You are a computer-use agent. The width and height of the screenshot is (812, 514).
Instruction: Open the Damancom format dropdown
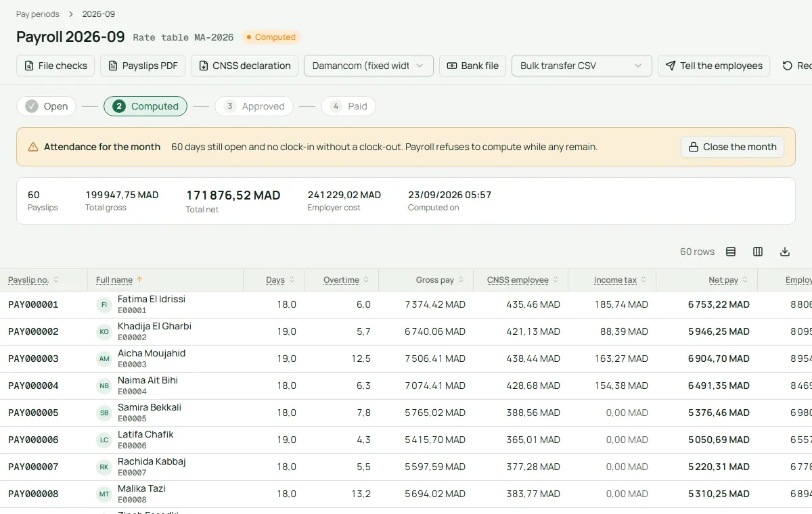[x=369, y=66]
